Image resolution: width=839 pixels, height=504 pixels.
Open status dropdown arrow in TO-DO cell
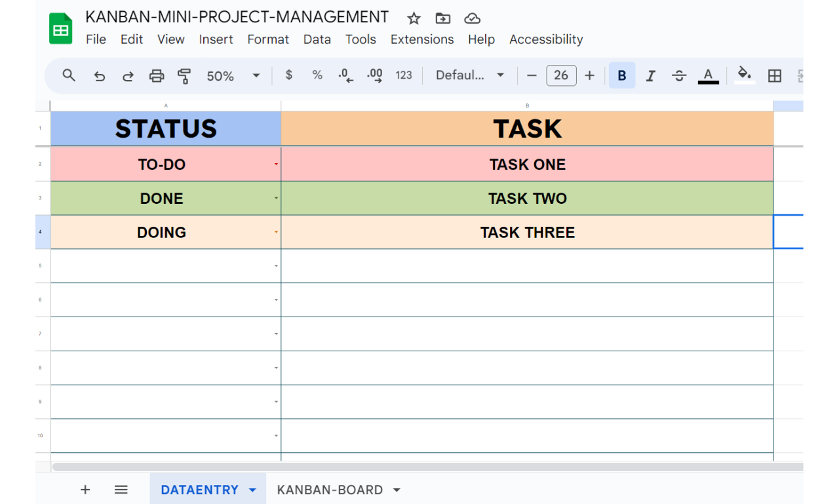(x=276, y=164)
